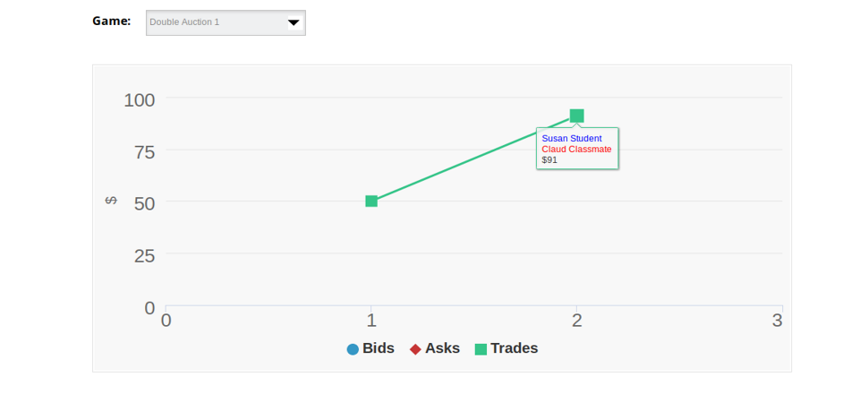This screenshot has height=403, width=868.
Task: Click the 75 label on the y-axis
Action: (x=145, y=152)
